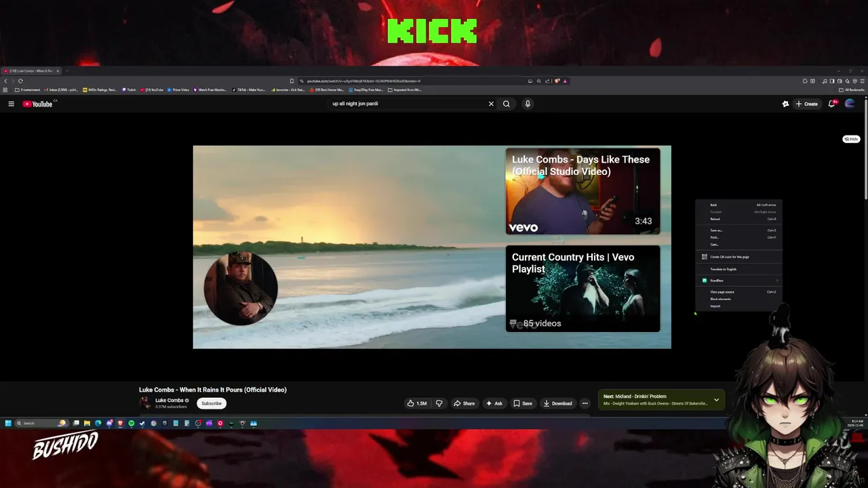This screenshot has height=488, width=868.
Task: Open the Imported bookmarks folder
Action: click(x=403, y=89)
